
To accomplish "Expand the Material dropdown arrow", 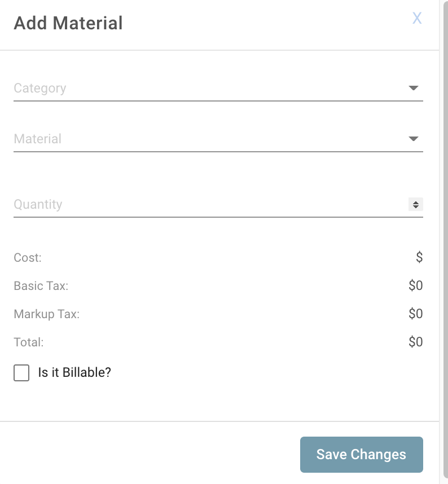I will [x=413, y=139].
